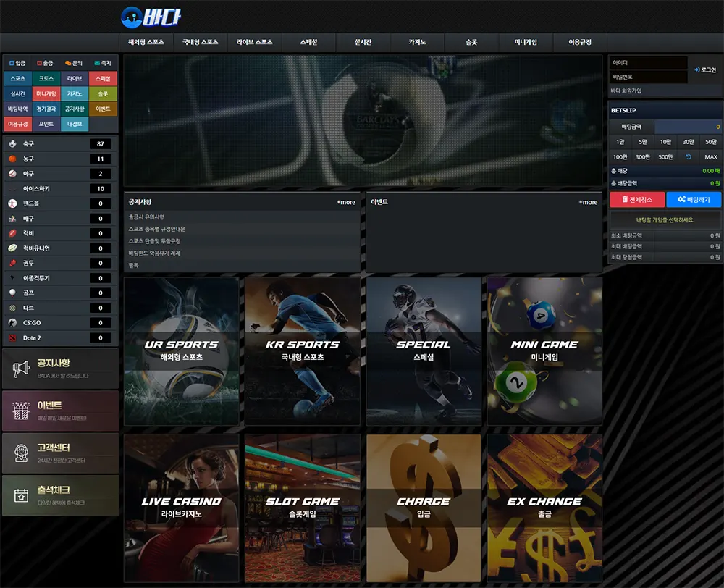The width and height of the screenshot is (724, 588).
Task: Open 입금 deposit icon in quick menu
Action: (x=12, y=63)
